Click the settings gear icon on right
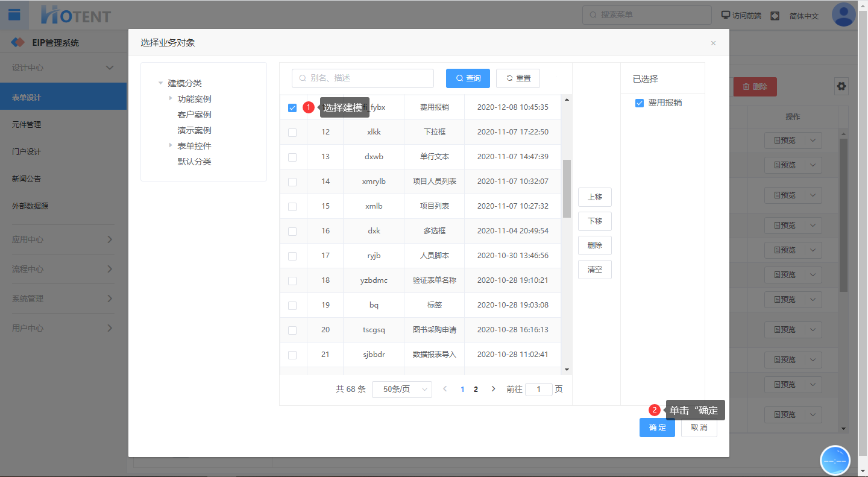This screenshot has height=477, width=868. pyautogui.click(x=841, y=86)
